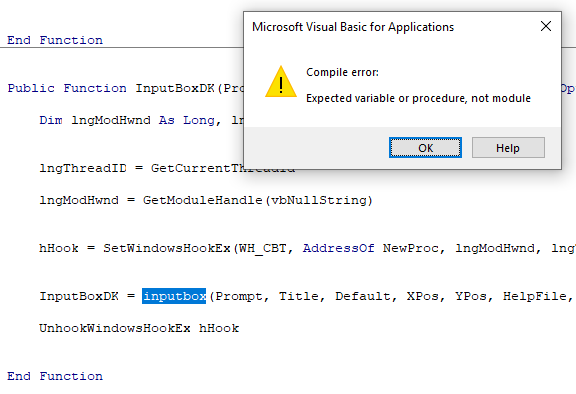Click the 'Compile error:' text
The height and width of the screenshot is (394, 576).
click(x=342, y=72)
